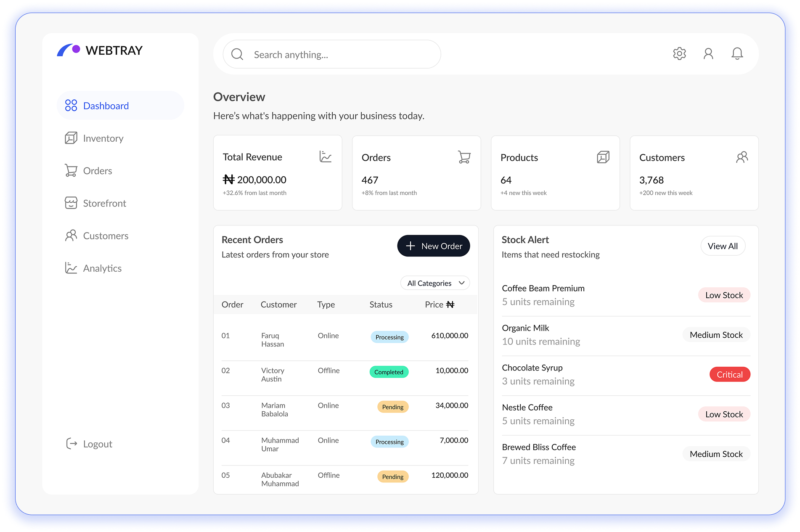Open the Dashboard menu item
This screenshot has width=800, height=532.
(120, 106)
